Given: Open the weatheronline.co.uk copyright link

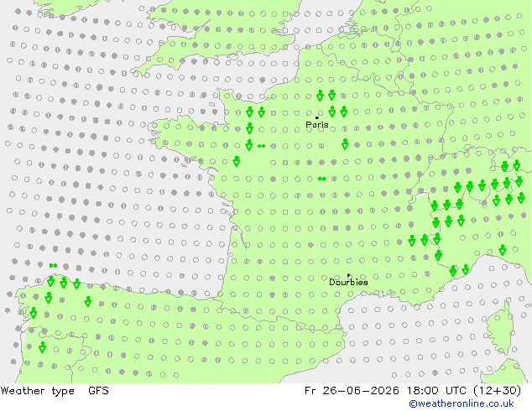Looking at the screenshot, I should point(462,403).
